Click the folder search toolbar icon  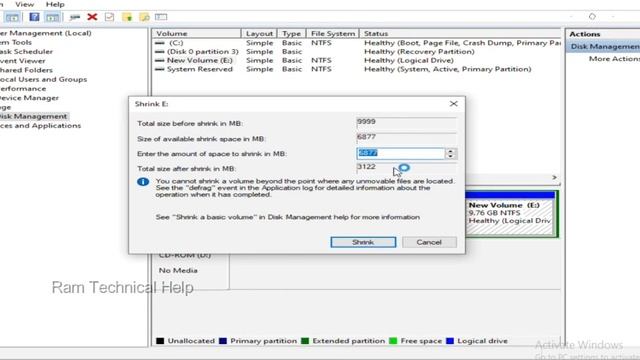pyautogui.click(x=144, y=17)
